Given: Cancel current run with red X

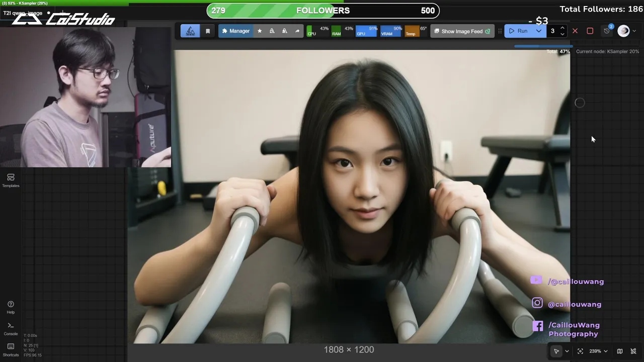Looking at the screenshot, I should (575, 31).
